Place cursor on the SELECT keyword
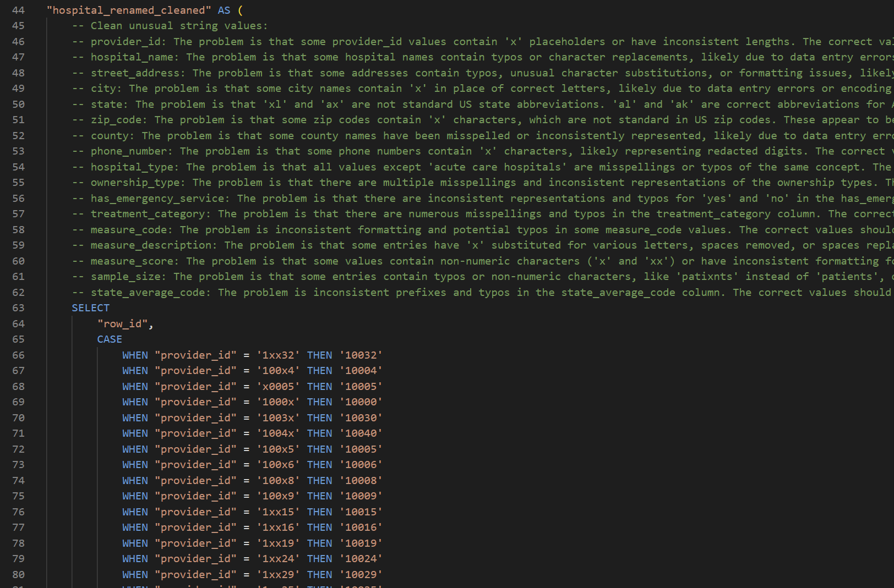894x588 pixels. point(90,308)
